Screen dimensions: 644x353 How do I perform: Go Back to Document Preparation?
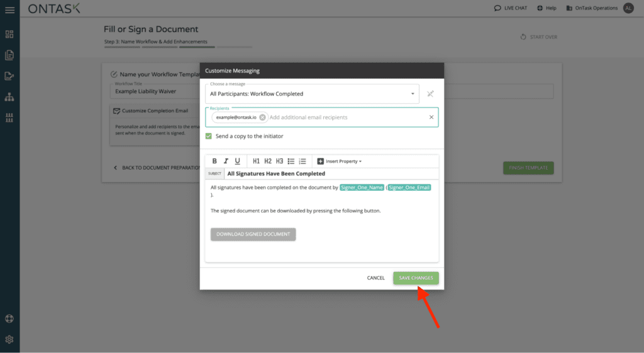[x=157, y=168]
